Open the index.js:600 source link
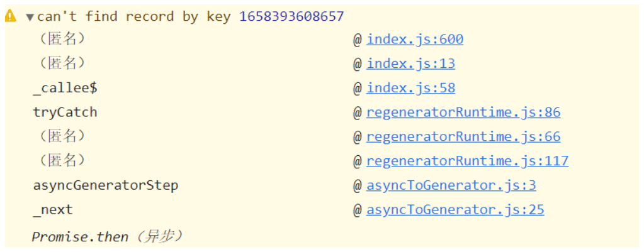This screenshot has width=644, height=252. pyautogui.click(x=415, y=40)
